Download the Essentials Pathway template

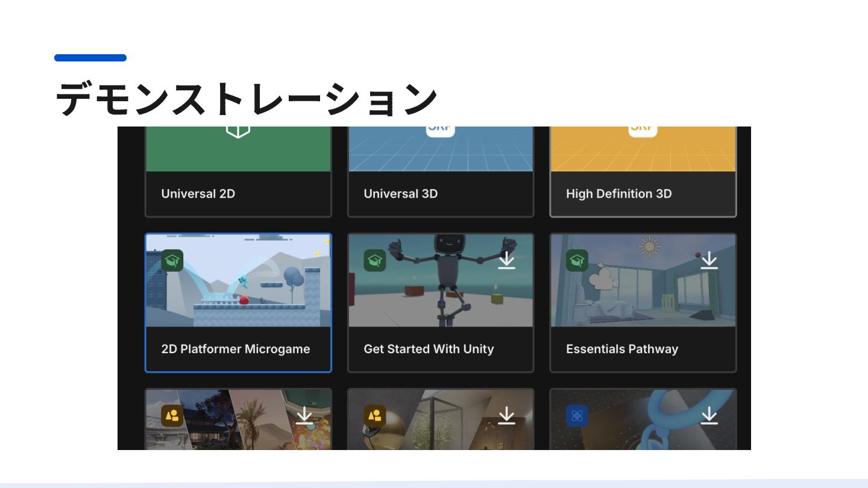click(709, 260)
